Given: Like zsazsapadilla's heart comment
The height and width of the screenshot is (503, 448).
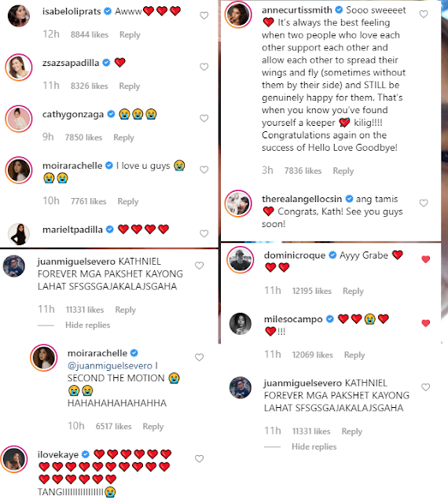Looking at the screenshot, I should click(204, 67).
